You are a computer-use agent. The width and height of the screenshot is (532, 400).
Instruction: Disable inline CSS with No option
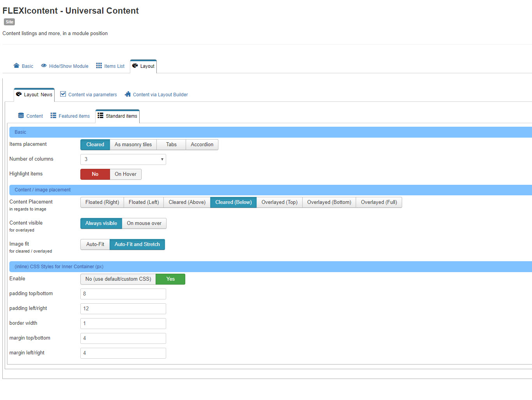[118, 279]
